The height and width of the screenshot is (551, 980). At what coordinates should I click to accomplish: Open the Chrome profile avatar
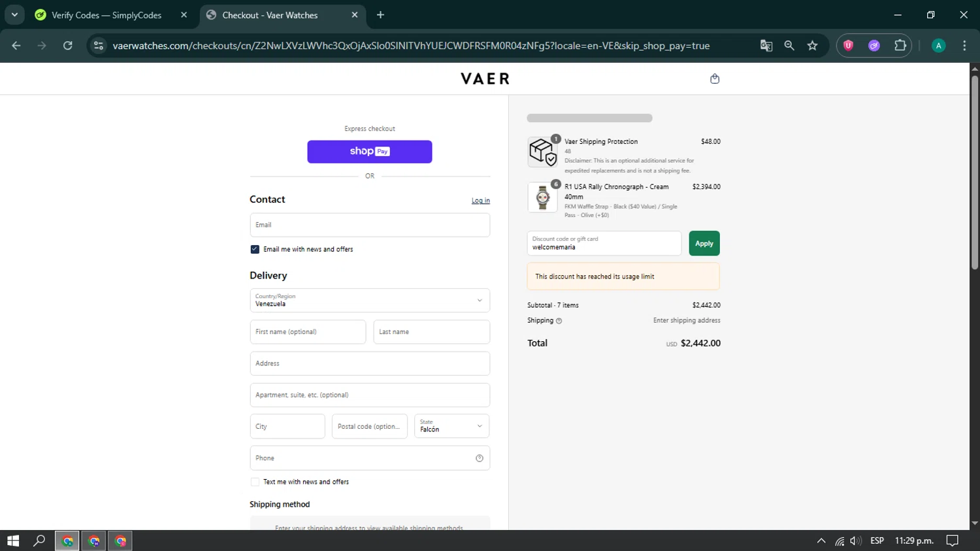coord(939,46)
